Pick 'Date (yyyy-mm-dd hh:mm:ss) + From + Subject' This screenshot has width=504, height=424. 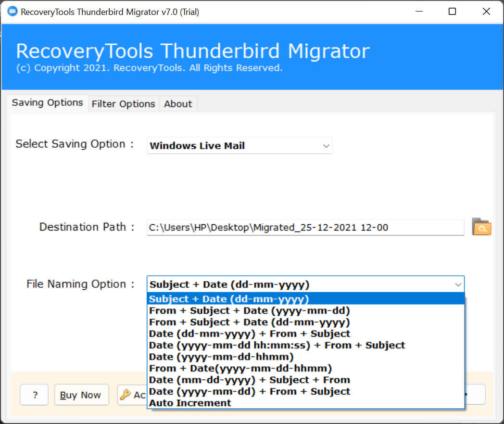point(306,345)
